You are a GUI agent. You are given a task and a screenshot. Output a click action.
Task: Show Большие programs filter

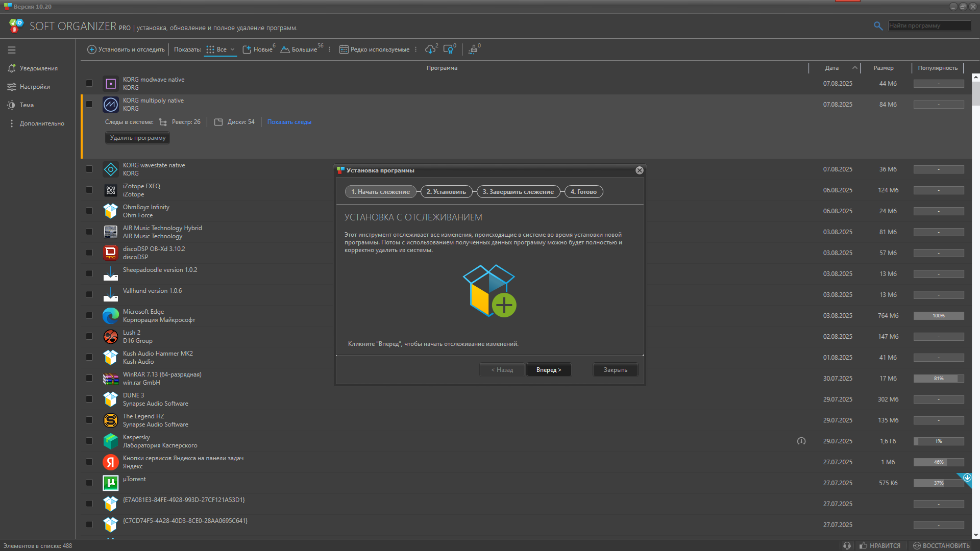tap(299, 49)
